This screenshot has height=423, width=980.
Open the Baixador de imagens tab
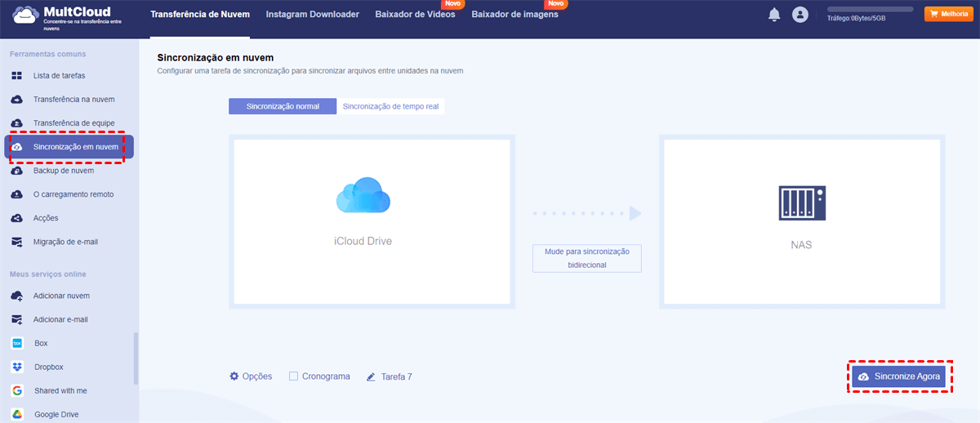click(x=514, y=15)
